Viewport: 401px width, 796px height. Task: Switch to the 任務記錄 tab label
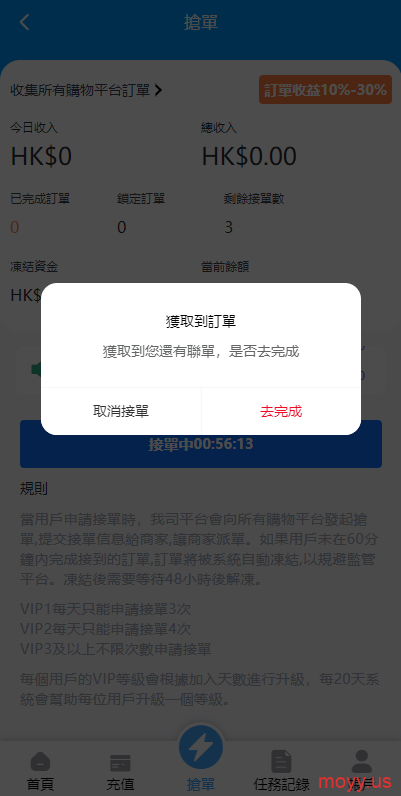(x=281, y=784)
